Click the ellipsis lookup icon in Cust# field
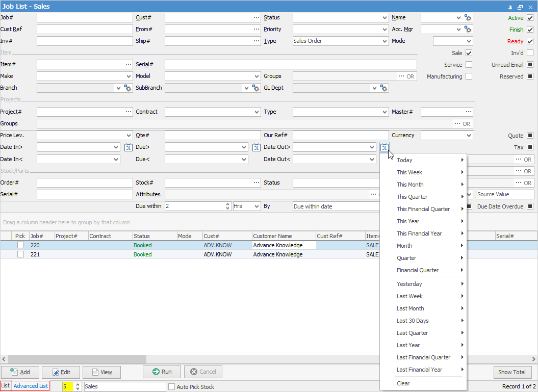 click(x=256, y=18)
